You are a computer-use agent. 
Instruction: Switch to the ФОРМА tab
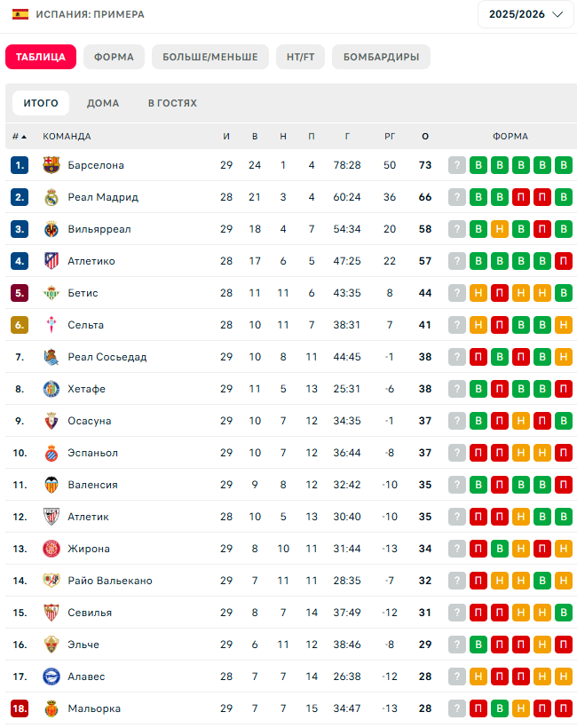[114, 57]
